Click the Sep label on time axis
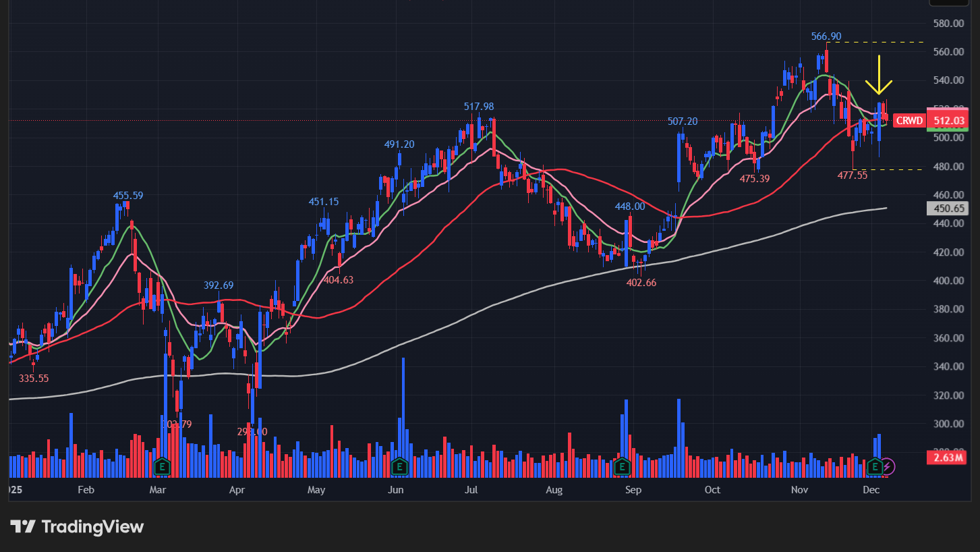This screenshot has height=552, width=980. tap(633, 490)
